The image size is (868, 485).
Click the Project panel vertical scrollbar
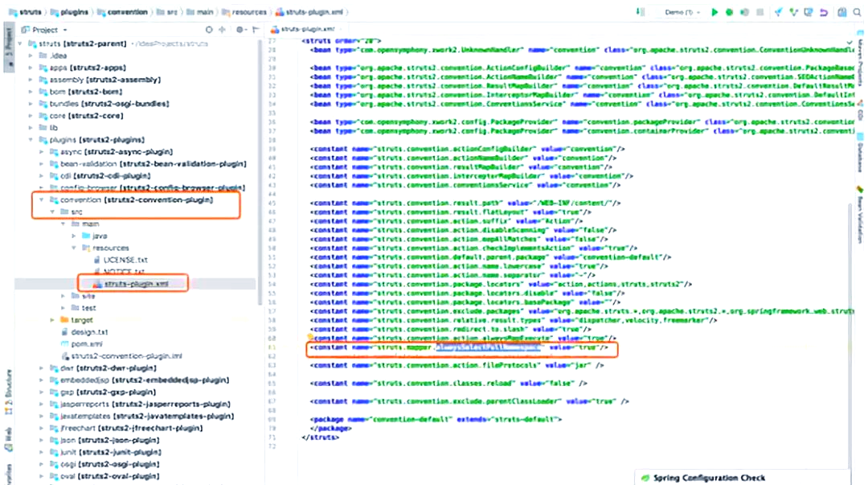tap(259, 172)
